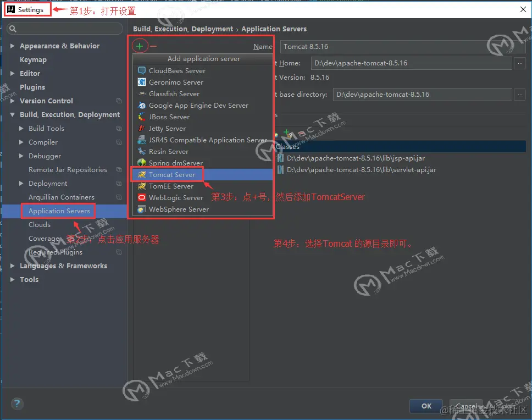532x420 pixels.
Task: Expand Appearance & Behavior section
Action: (12, 46)
